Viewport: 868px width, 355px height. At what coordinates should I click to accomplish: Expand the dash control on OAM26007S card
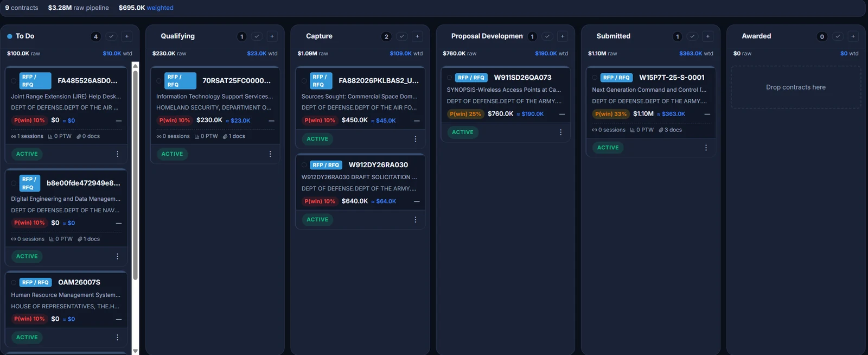119,319
